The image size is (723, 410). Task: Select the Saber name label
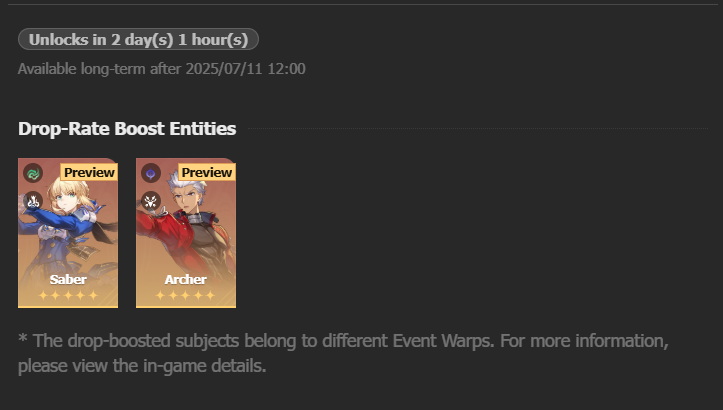68,279
